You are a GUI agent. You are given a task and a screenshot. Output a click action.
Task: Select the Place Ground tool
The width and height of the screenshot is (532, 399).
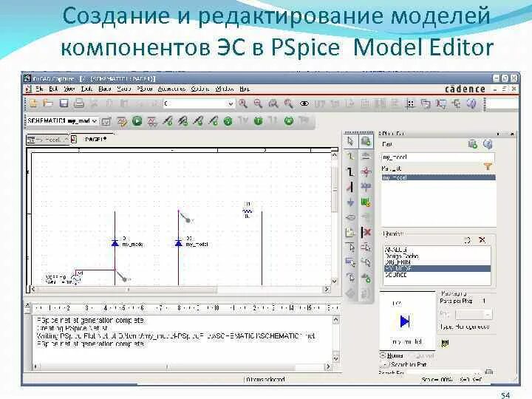click(351, 202)
